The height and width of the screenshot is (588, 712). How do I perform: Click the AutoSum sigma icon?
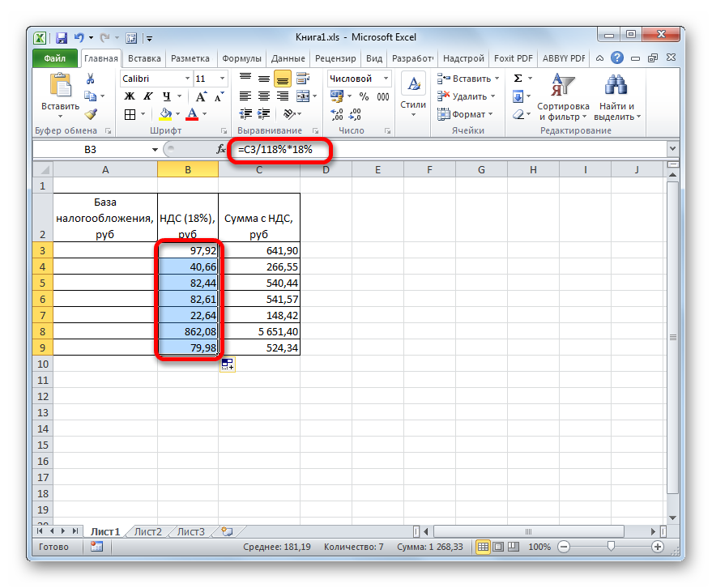[x=517, y=79]
